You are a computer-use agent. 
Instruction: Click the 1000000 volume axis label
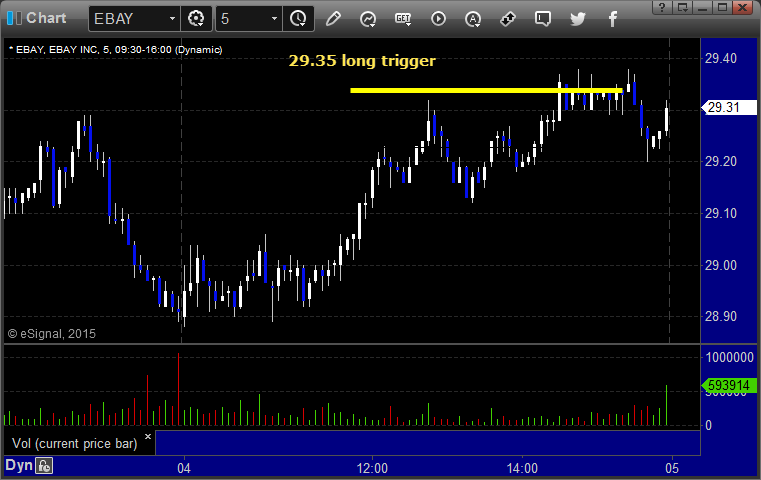pyautogui.click(x=729, y=358)
